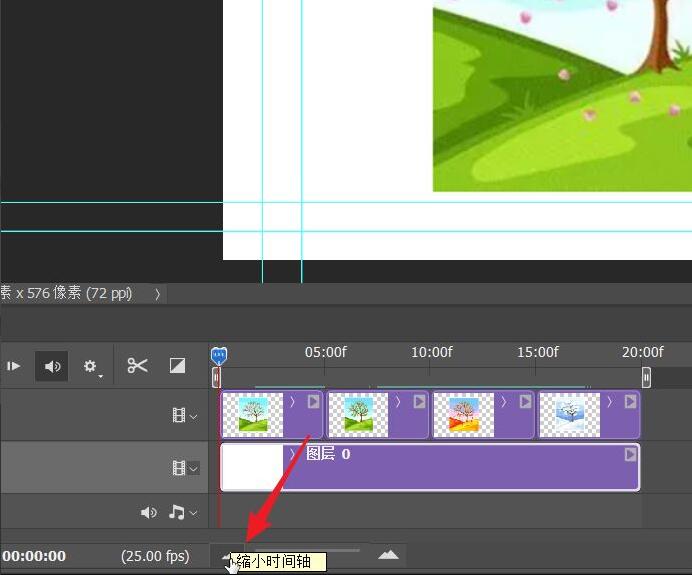Open status bar info arrow menu
692x575 pixels.
pyautogui.click(x=158, y=294)
